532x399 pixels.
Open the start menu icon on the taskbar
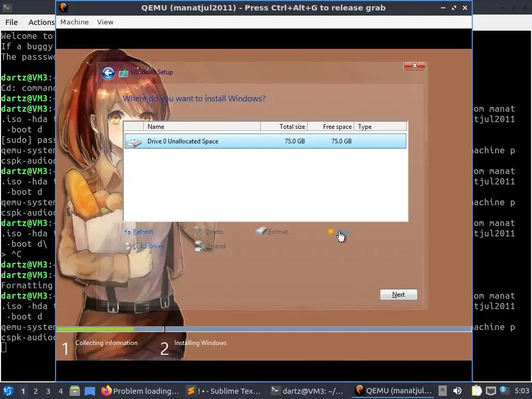click(x=8, y=391)
